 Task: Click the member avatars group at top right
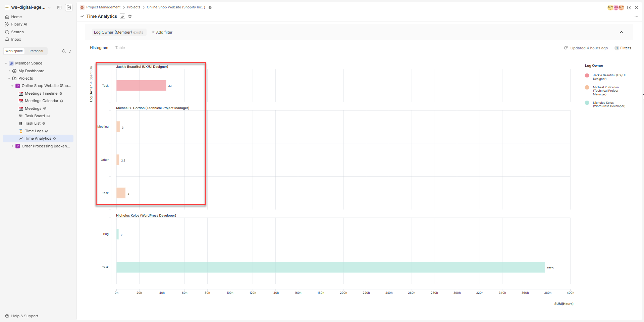click(616, 7)
